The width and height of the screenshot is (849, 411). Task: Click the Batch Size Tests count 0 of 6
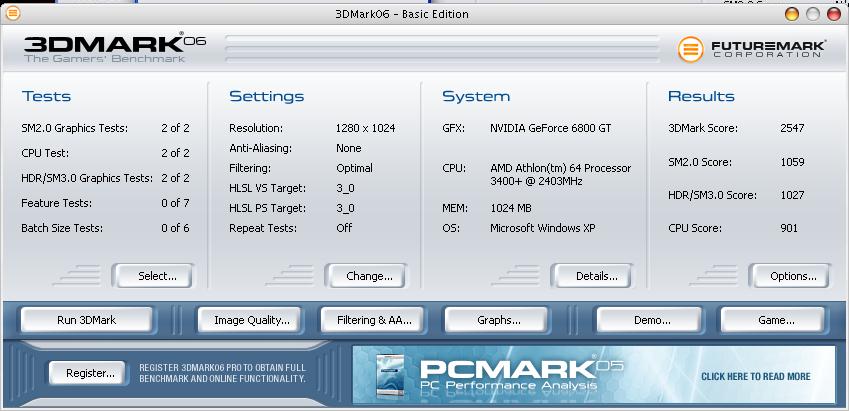tap(175, 228)
